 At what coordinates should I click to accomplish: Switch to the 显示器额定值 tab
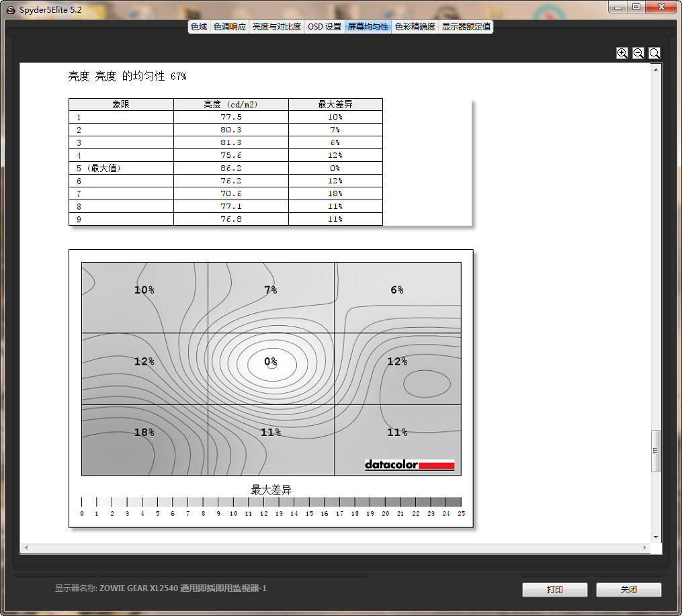(x=466, y=27)
